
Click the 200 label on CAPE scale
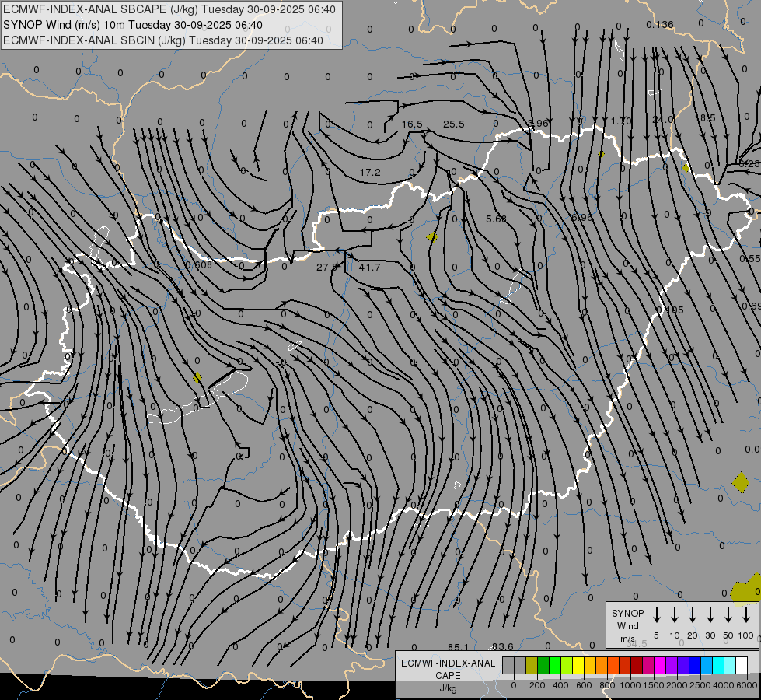537,685
